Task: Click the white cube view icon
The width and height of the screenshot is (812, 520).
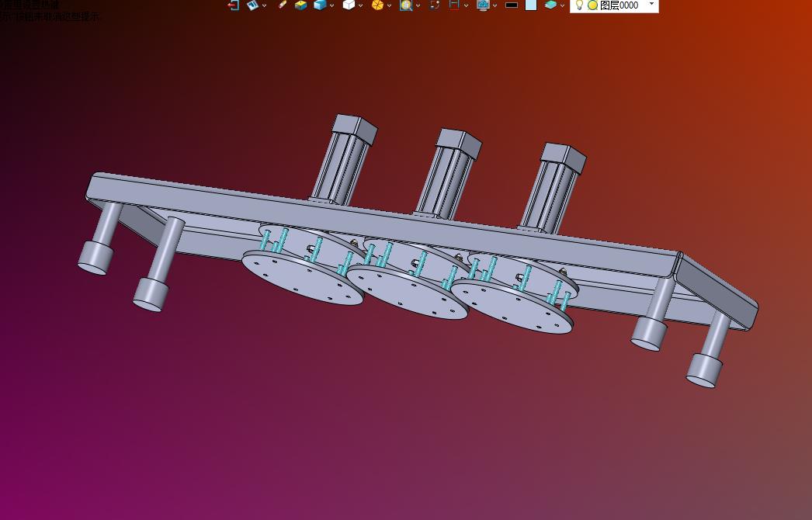Action: (x=349, y=5)
